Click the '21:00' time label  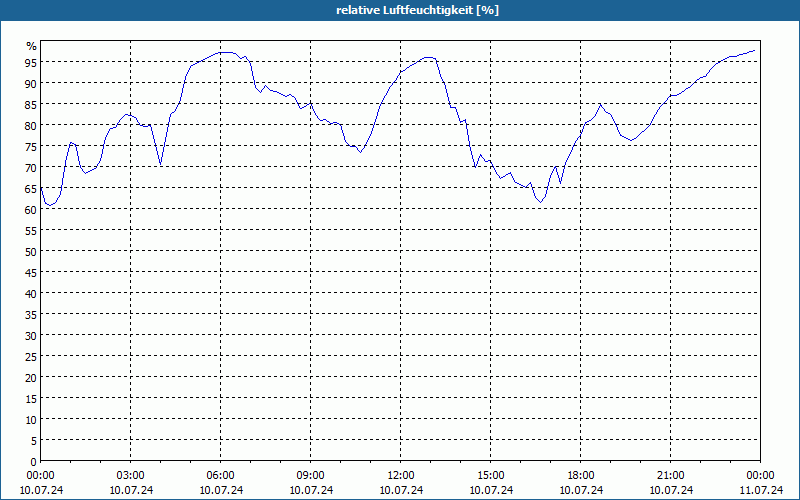pyautogui.click(x=670, y=476)
